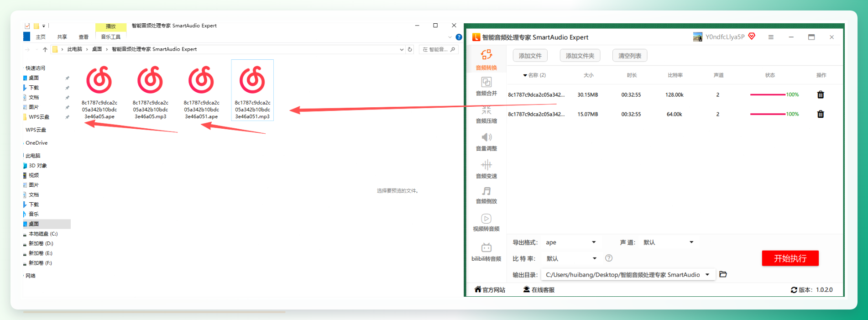Click progress bar of 64.00k row
Screen dimensions: 868x320
click(x=768, y=114)
